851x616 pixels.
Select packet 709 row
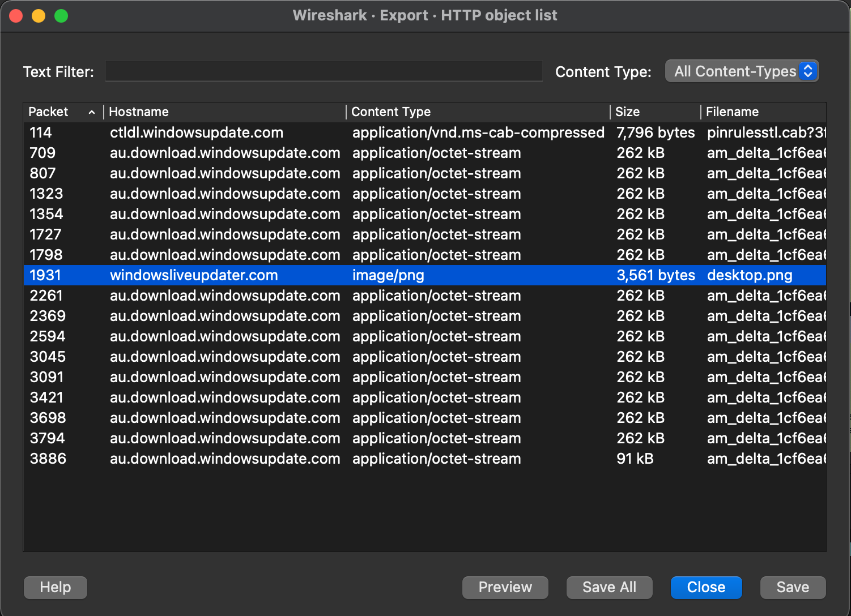point(425,153)
